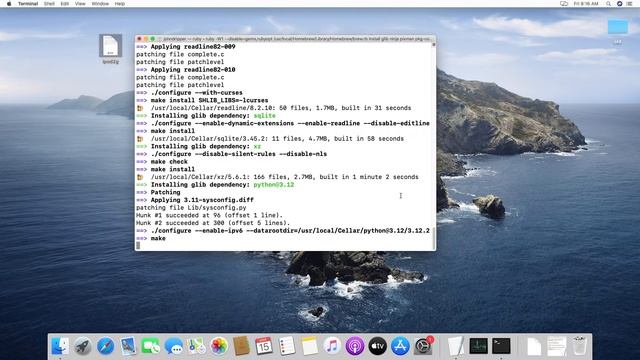Click "make check" line
The image size is (640, 360).
pyautogui.click(x=162, y=162)
